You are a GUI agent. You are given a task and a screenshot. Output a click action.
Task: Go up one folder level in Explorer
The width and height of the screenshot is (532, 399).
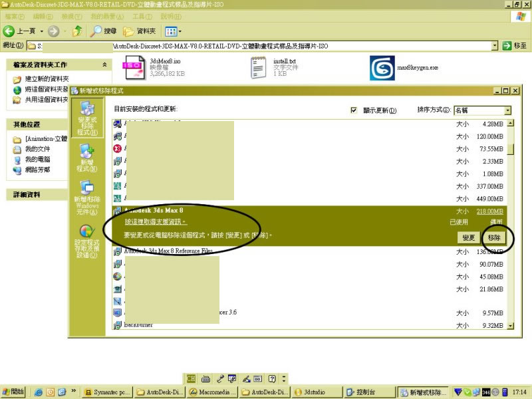[x=78, y=31]
